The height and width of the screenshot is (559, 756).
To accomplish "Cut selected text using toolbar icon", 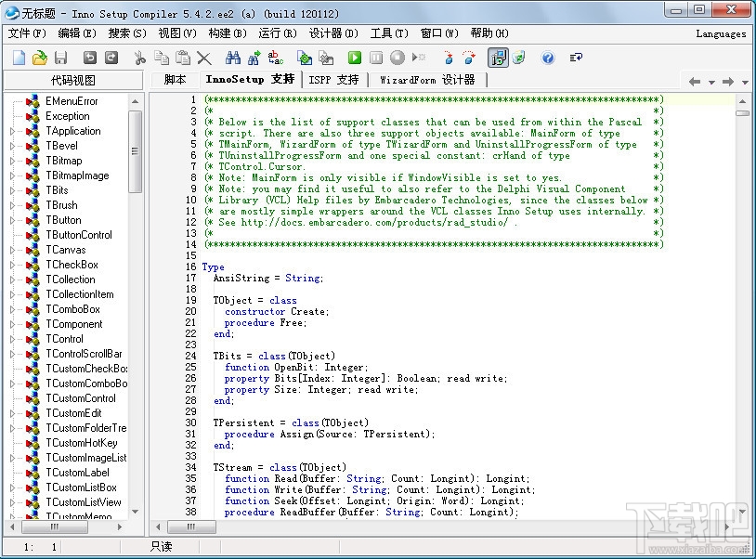I will 139,57.
